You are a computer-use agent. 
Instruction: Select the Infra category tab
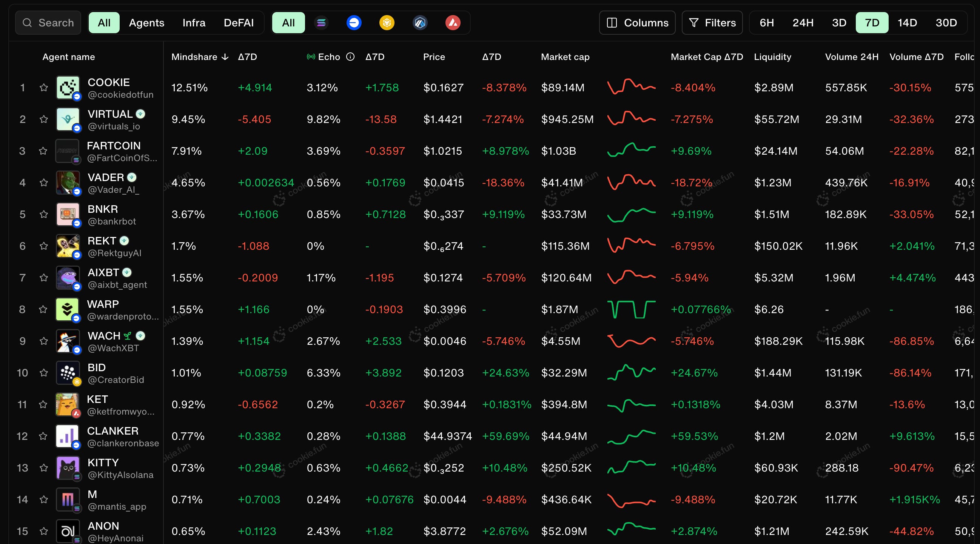tap(194, 23)
